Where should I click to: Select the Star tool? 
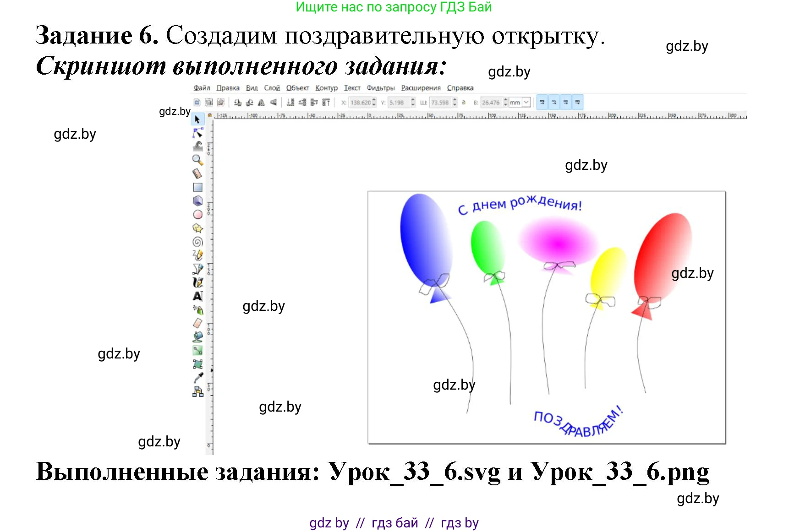(197, 228)
